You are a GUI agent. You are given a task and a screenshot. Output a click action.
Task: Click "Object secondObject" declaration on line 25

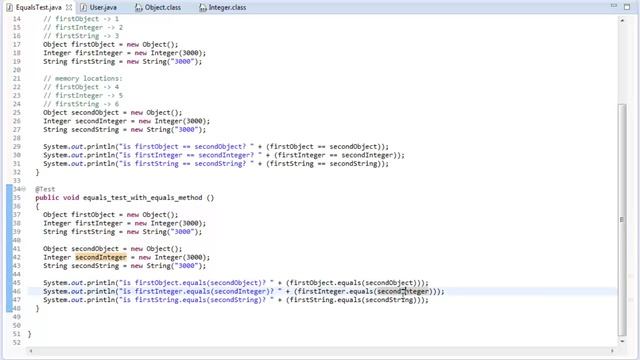coord(113,113)
